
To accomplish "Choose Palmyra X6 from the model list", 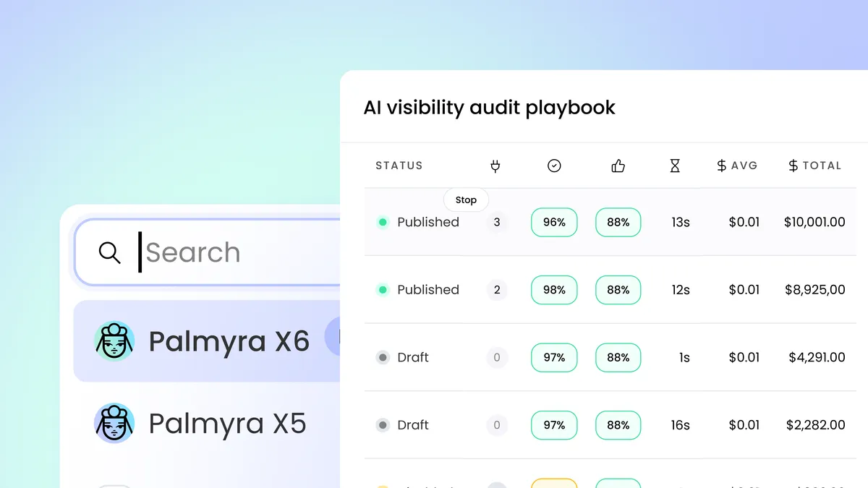I will pyautogui.click(x=207, y=341).
